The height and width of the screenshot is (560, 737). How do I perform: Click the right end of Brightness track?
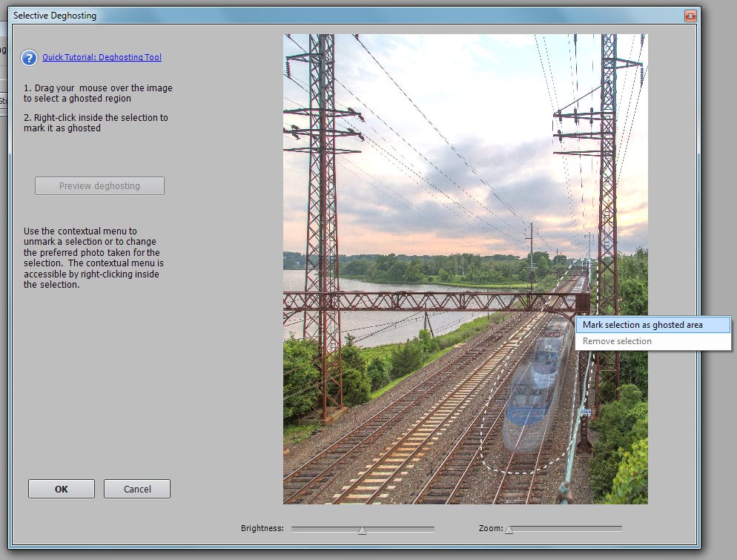(432, 529)
